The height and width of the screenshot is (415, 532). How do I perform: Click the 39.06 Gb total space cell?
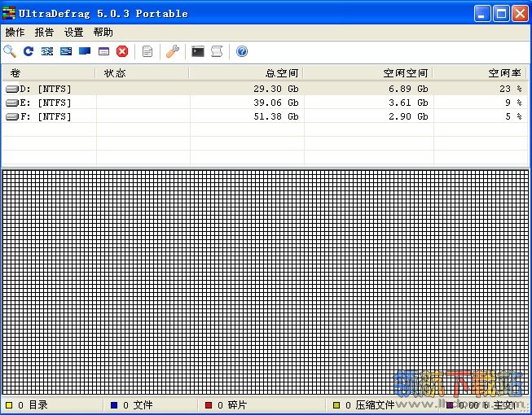[x=276, y=103]
